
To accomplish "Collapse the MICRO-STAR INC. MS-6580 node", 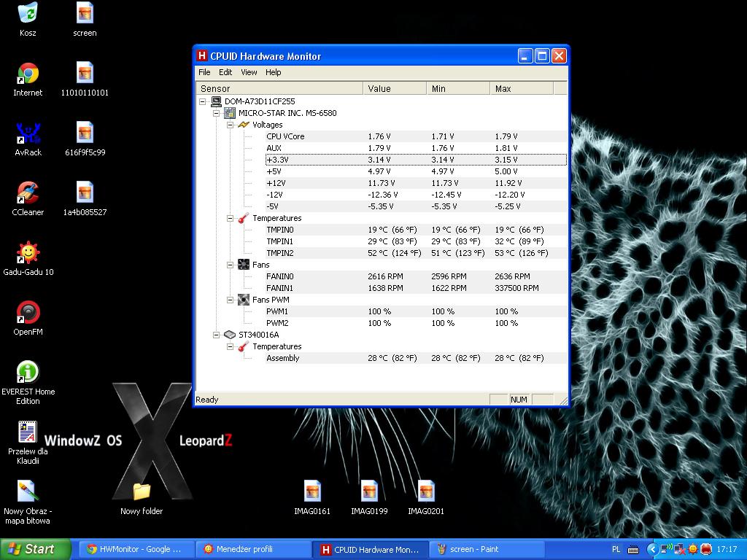I will pyautogui.click(x=216, y=113).
